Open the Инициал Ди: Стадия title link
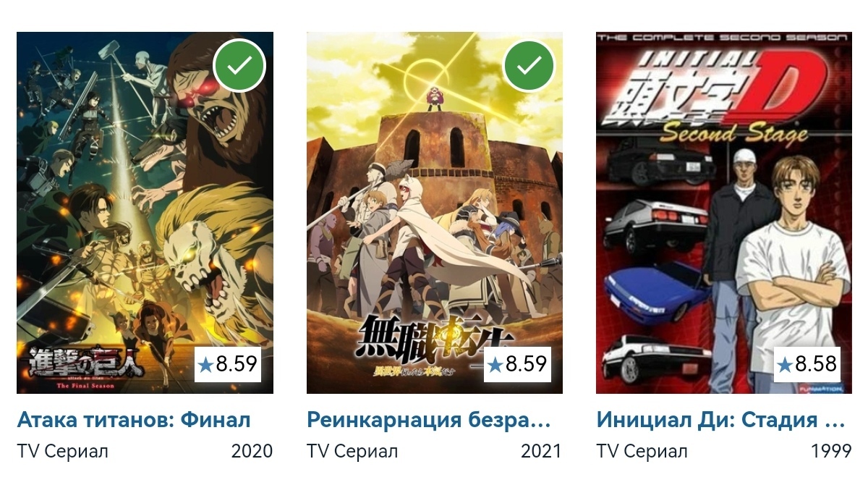Viewport: 868px width, 493px height. point(721,420)
